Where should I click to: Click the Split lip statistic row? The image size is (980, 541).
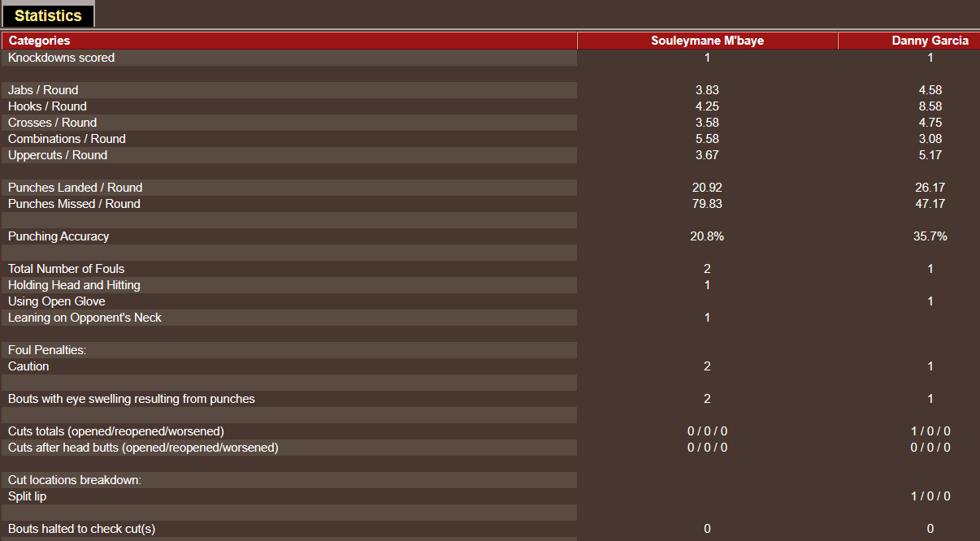[27, 496]
